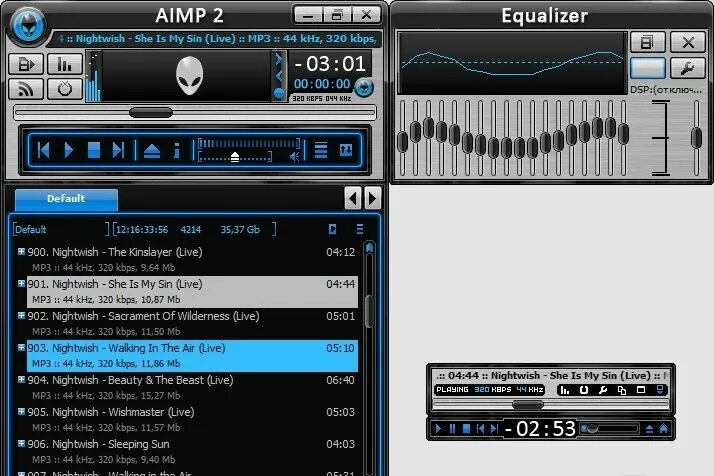The width and height of the screenshot is (714, 476).
Task: Click the home icon in mini player
Action: coord(663,429)
